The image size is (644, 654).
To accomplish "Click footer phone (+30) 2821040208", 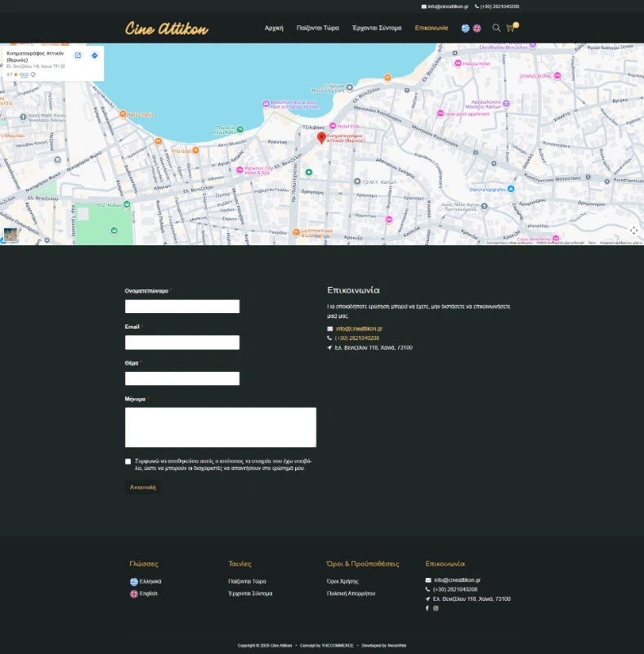I will [455, 589].
